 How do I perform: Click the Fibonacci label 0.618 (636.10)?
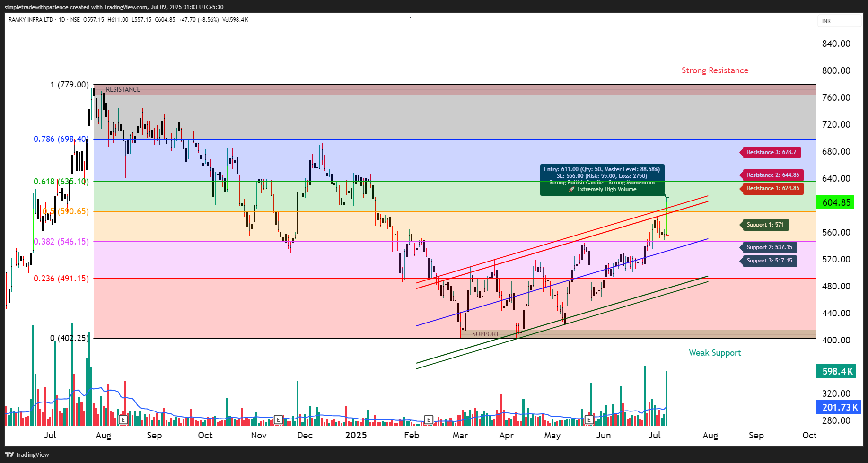click(x=61, y=182)
